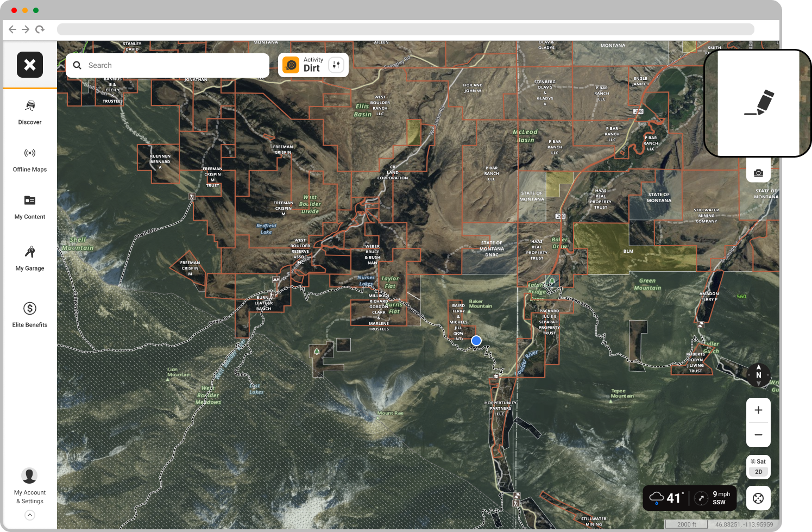
Task: Click the Ellis Basin label
Action: pos(363,110)
